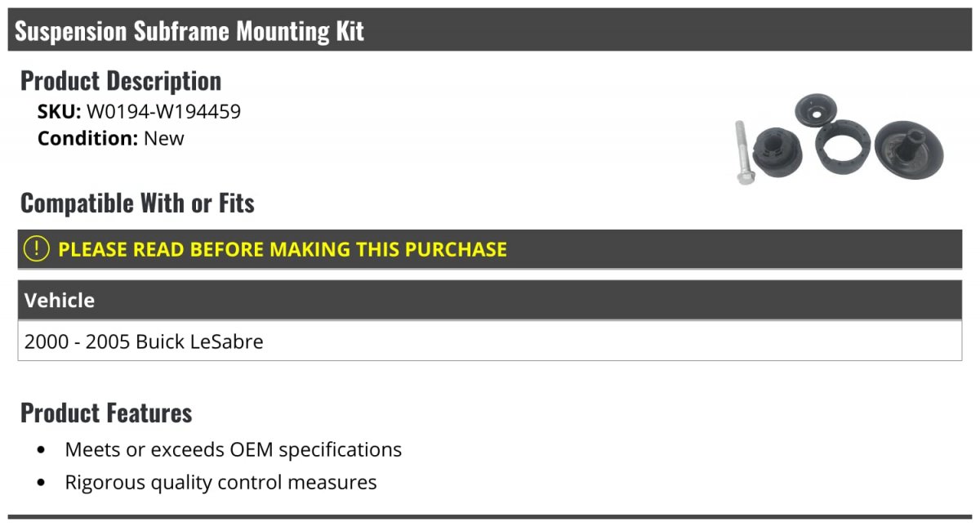Click the yellow exclamation warning icon
Image resolution: width=980 pixels, height=527 pixels.
[x=37, y=249]
